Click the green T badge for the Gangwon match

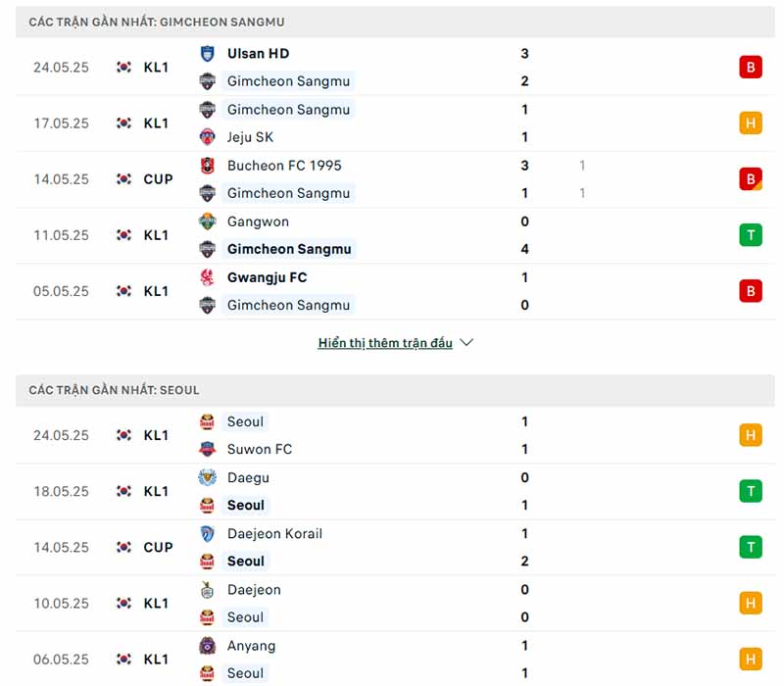click(751, 235)
